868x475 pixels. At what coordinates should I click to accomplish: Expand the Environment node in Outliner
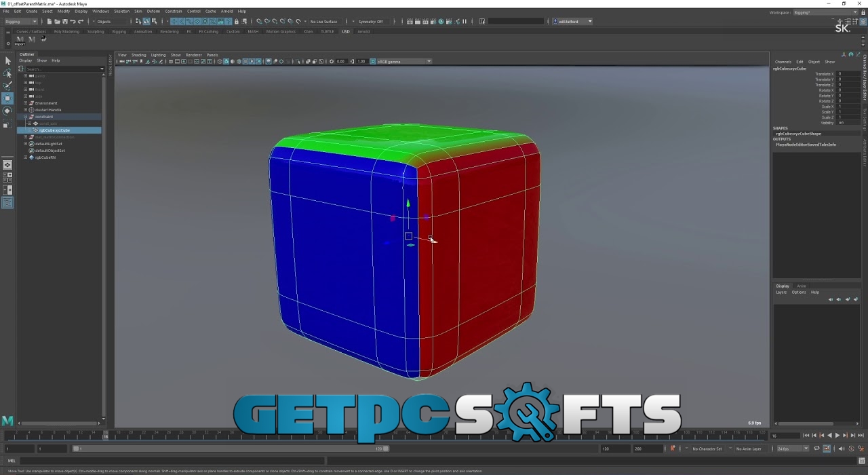click(26, 103)
